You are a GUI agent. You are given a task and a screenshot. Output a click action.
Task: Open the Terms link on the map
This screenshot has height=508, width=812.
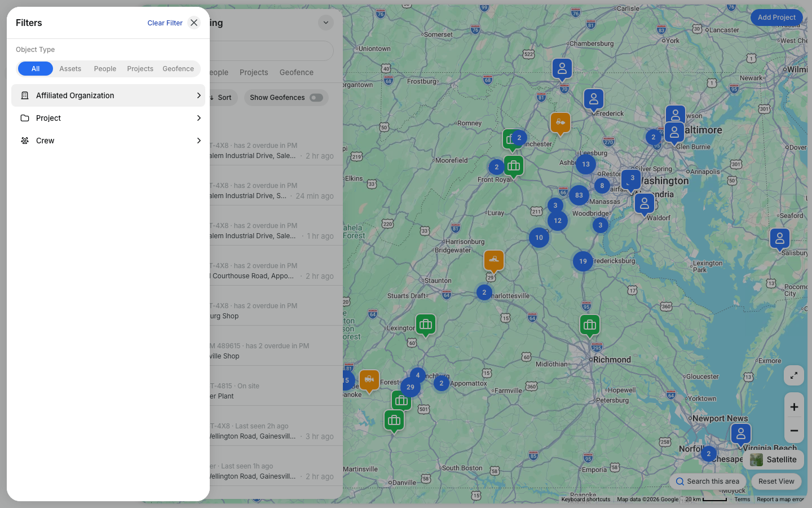742,500
